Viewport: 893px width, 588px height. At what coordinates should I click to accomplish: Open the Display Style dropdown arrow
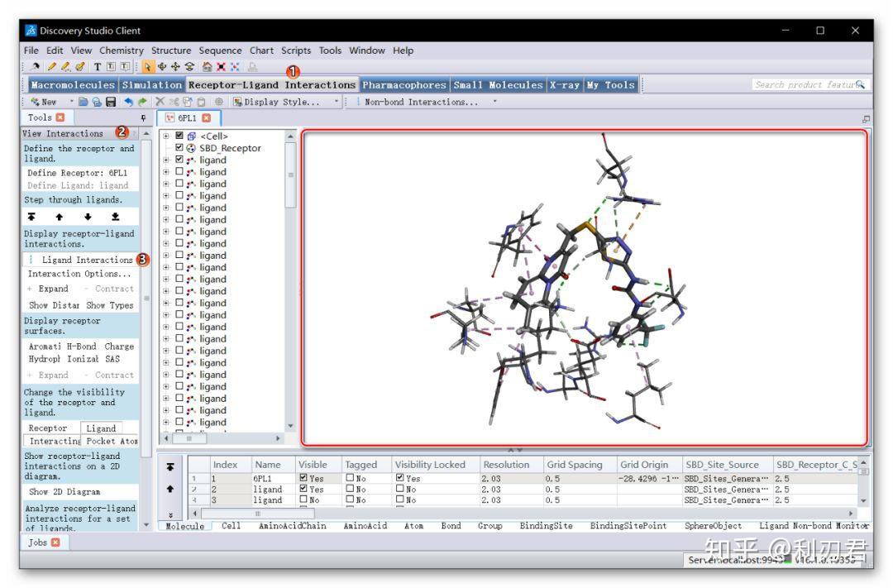coord(336,100)
